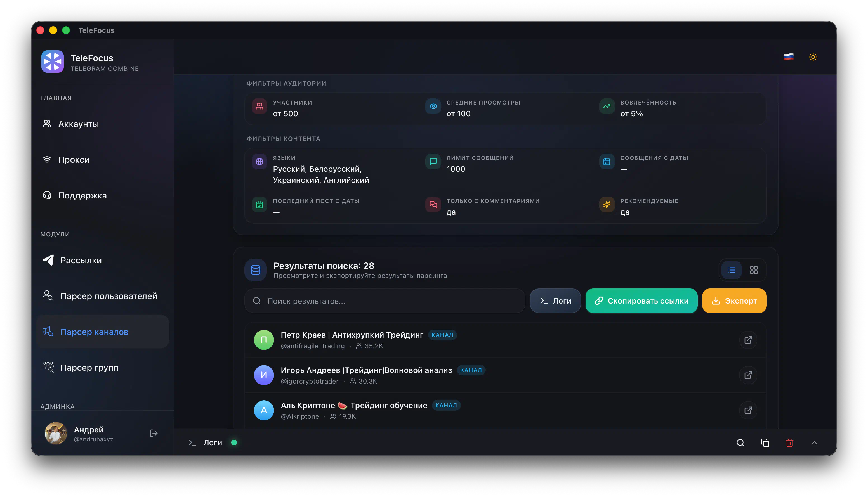Click the Только с комментариями icon

click(x=433, y=205)
